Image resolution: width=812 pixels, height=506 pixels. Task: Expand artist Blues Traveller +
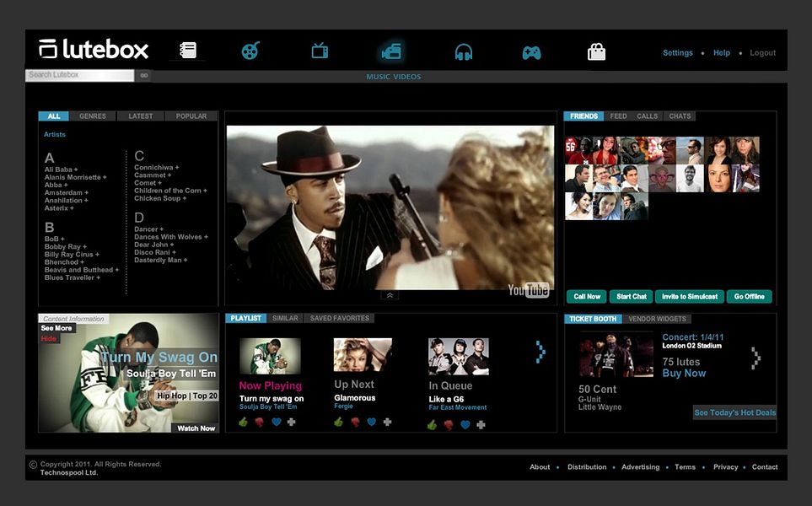tap(73, 277)
